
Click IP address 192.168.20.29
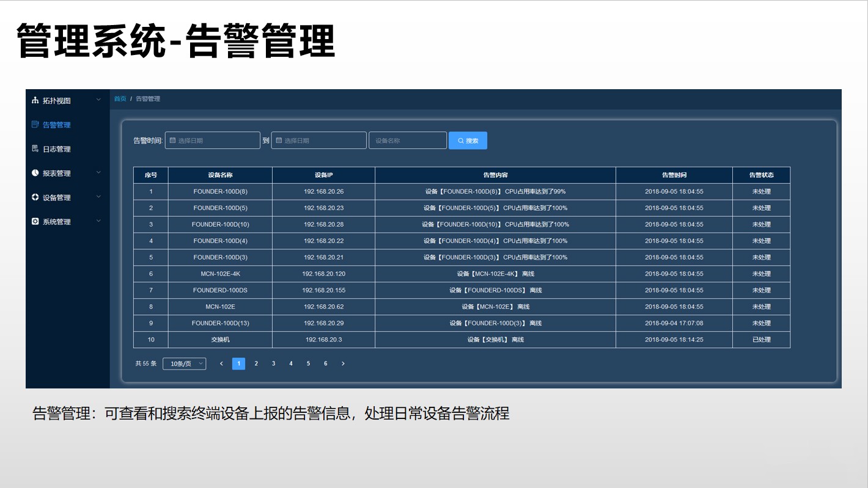[x=323, y=324]
